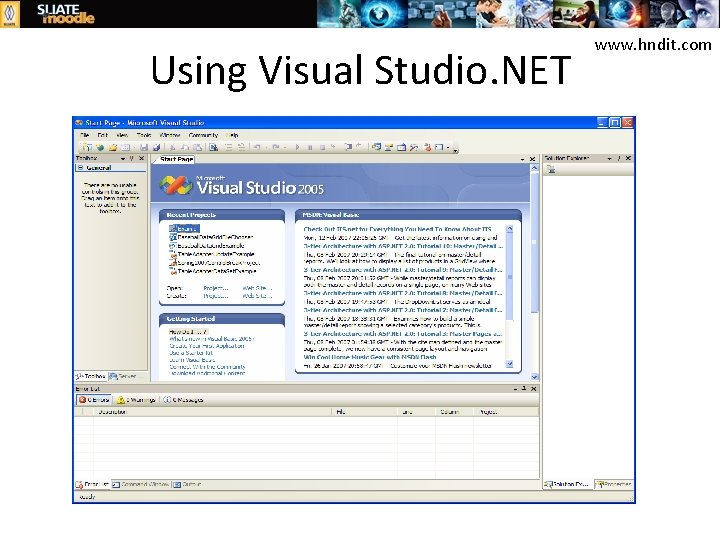Open the File menu
Screen dimensions: 720x540
85,135
